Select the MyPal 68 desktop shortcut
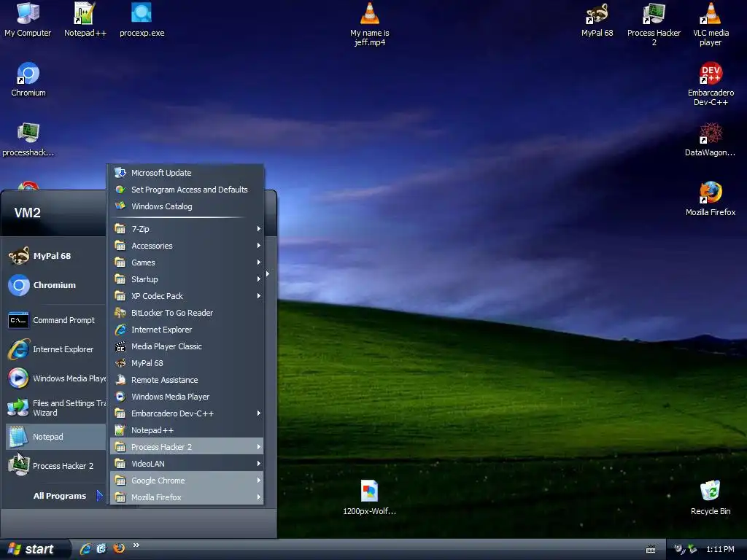This screenshot has width=747, height=560. pos(597,20)
